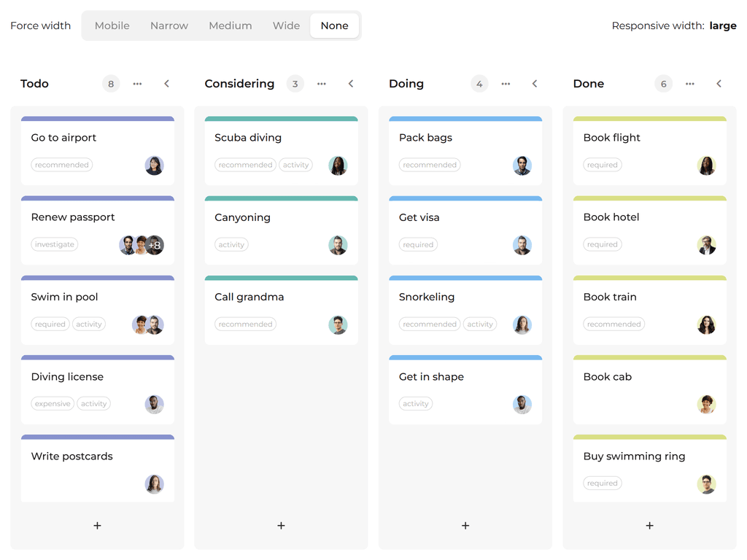Viewport: 747px width, 560px height.
Task: Click the assignee avatar on Go to airport
Action: point(154,166)
